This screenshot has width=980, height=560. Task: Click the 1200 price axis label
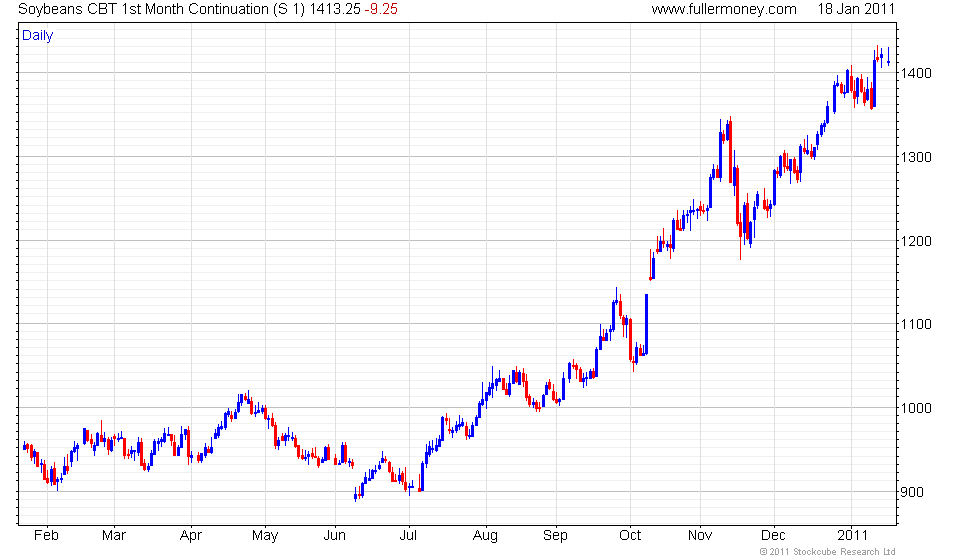point(916,241)
